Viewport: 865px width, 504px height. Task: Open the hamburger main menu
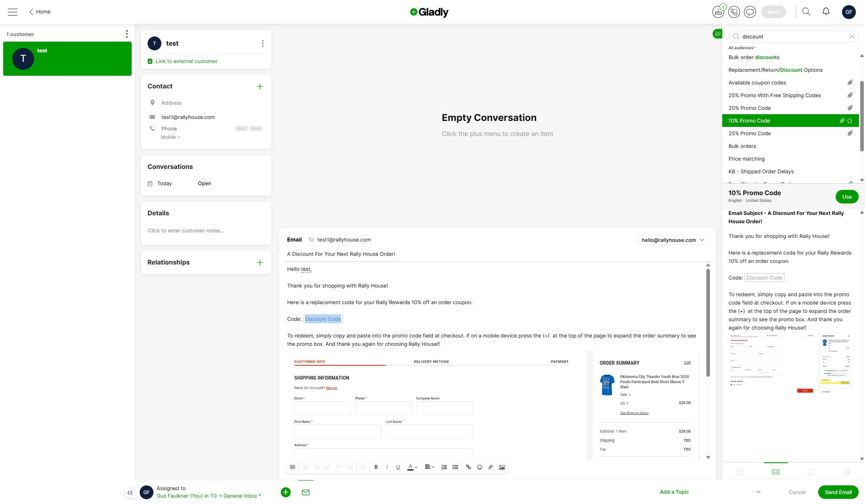pos(13,12)
